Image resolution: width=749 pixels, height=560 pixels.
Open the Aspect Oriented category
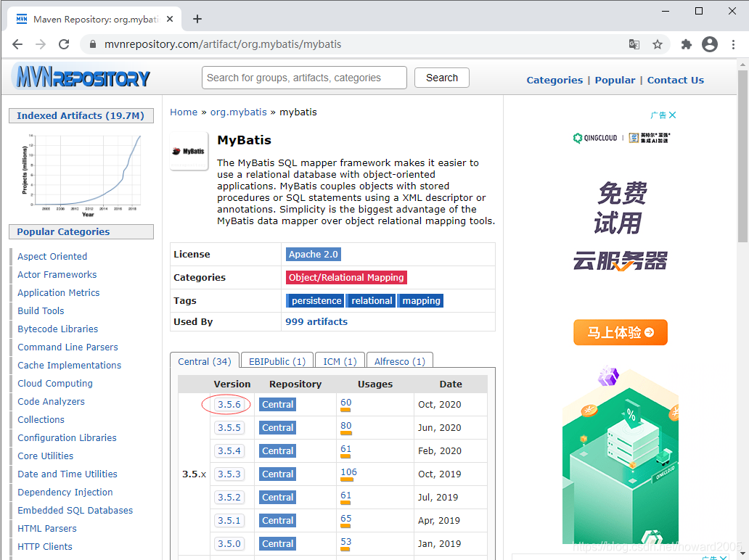pyautogui.click(x=52, y=256)
